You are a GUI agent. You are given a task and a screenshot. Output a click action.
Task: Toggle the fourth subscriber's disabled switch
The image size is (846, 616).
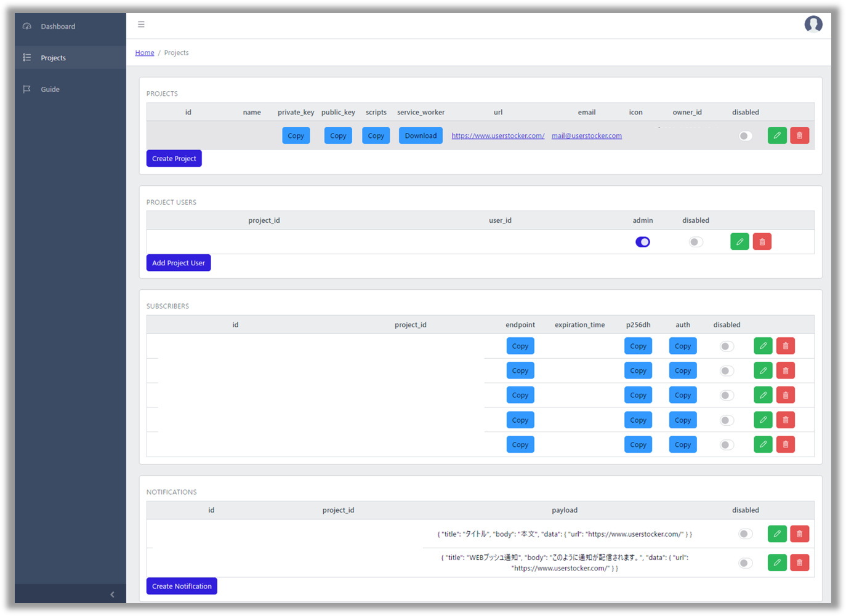(x=727, y=420)
